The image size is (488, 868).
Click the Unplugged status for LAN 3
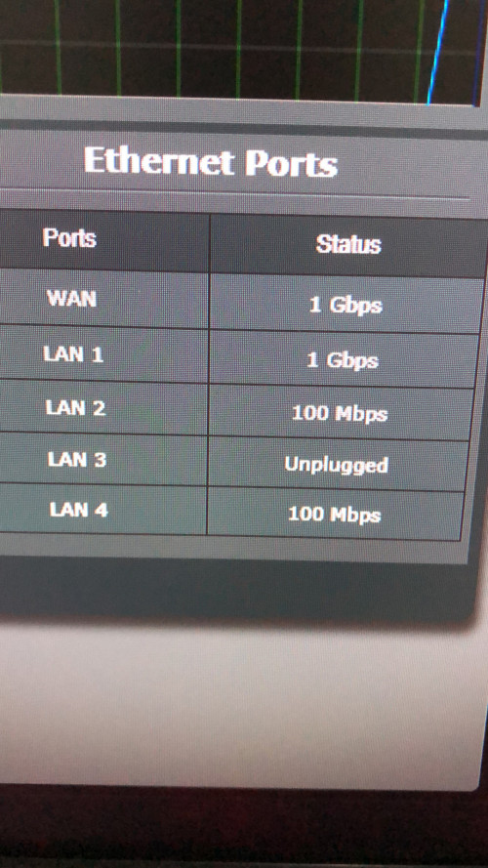(337, 465)
